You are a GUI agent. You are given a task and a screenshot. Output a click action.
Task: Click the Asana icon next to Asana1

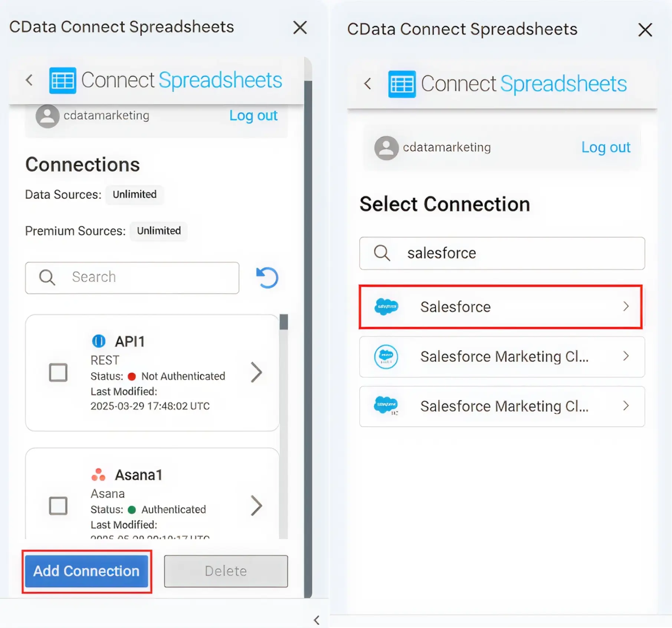(98, 474)
